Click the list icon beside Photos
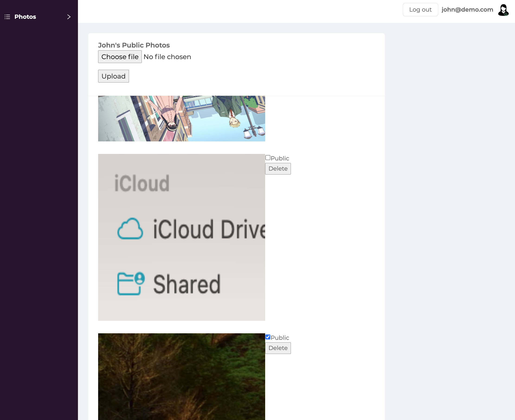 7,17
